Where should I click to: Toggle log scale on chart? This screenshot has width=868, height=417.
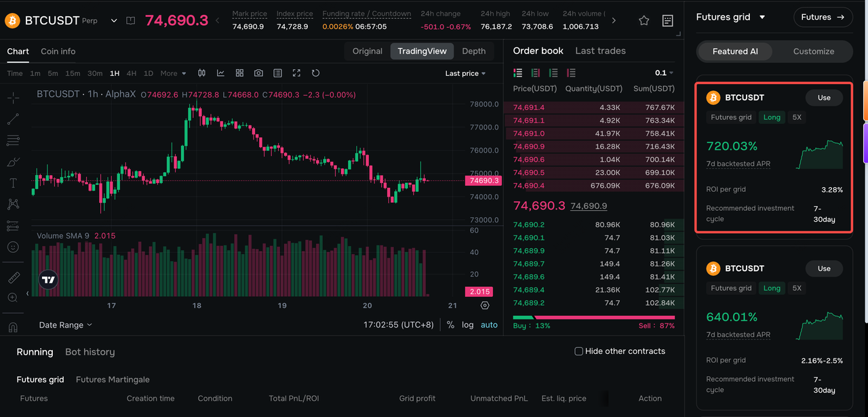[468, 325]
